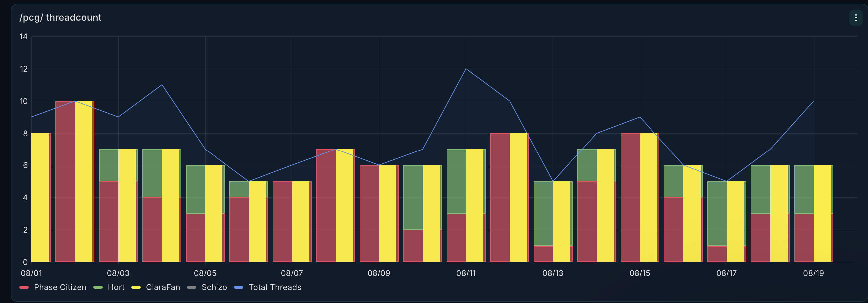The image size is (868, 303).
Task: Click the y-axis label 2
Action: 25,230
